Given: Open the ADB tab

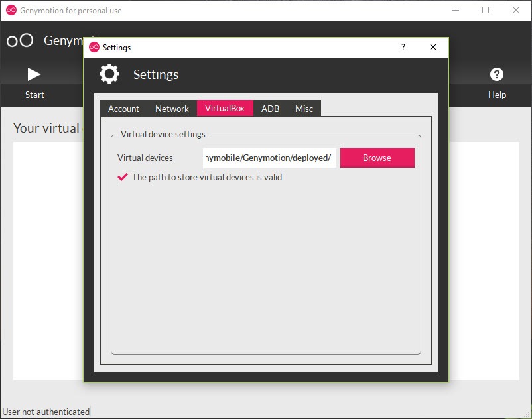Looking at the screenshot, I should click(x=270, y=109).
